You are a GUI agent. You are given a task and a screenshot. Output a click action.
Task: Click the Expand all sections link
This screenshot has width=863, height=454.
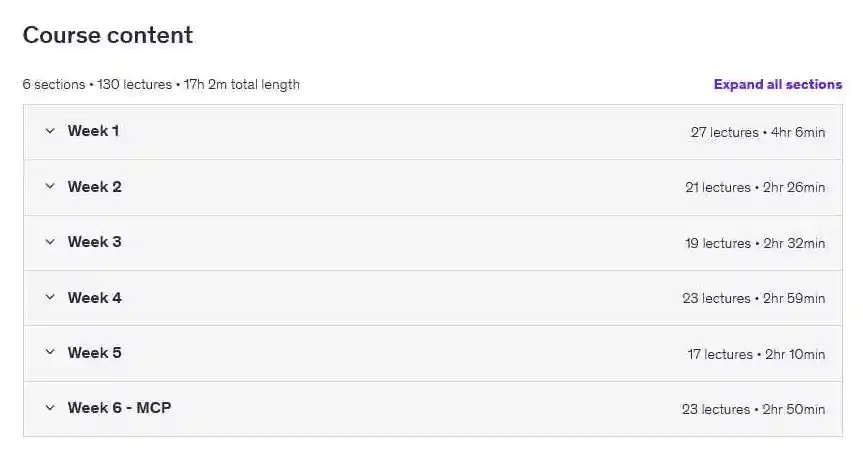click(x=777, y=85)
